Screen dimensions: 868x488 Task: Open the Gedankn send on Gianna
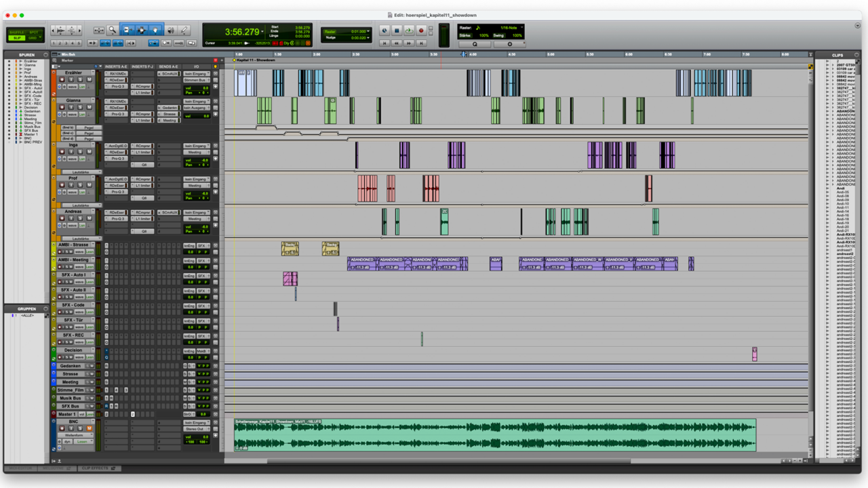click(169, 108)
